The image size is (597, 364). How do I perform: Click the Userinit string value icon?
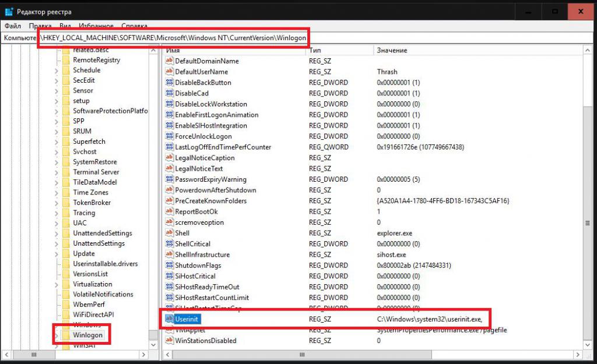click(x=170, y=319)
